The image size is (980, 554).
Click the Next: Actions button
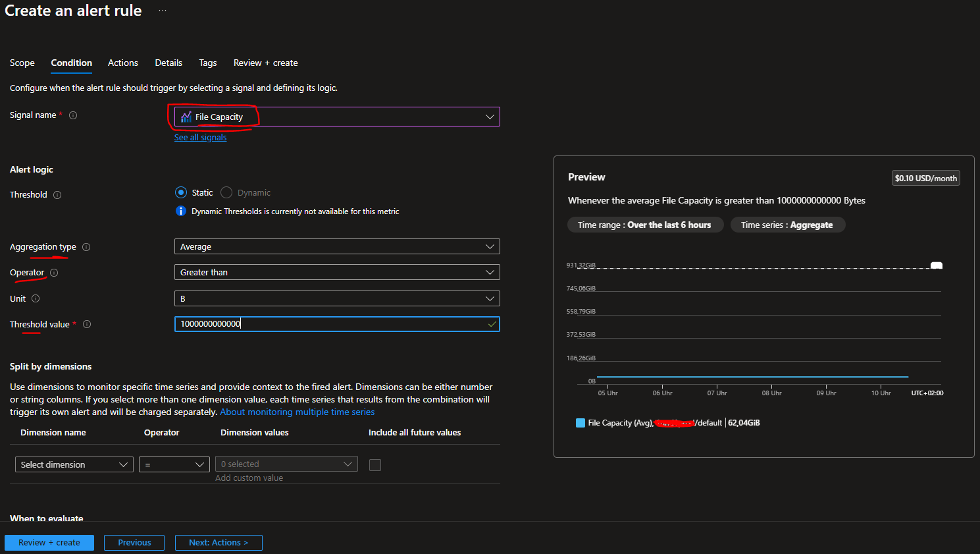[219, 543]
